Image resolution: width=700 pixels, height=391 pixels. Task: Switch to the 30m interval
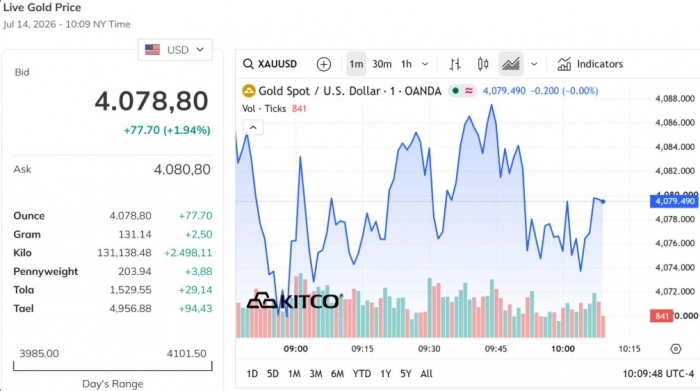[382, 64]
